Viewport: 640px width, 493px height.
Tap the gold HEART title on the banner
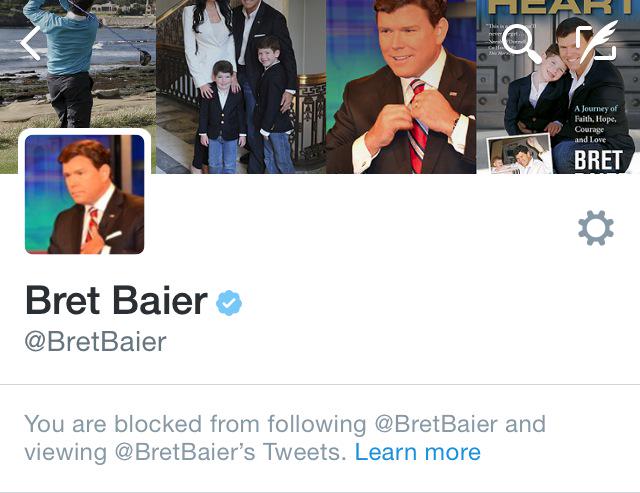pyautogui.click(x=564, y=7)
